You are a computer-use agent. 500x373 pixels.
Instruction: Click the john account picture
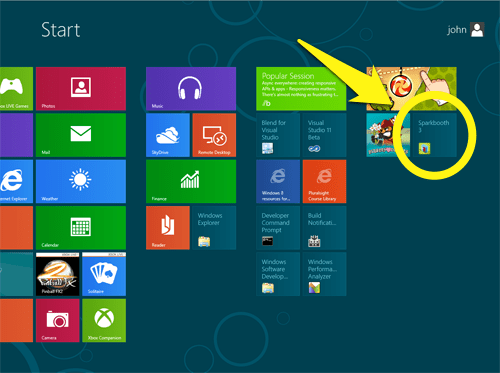[x=477, y=30]
